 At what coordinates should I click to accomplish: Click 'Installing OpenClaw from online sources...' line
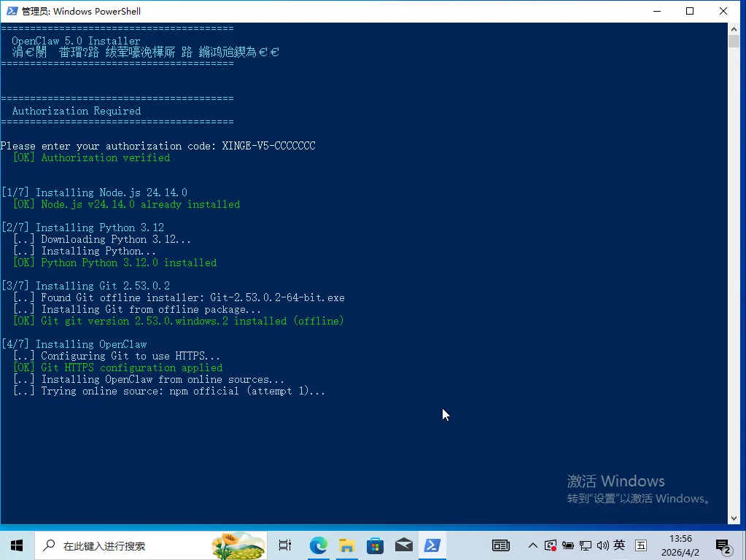tap(149, 379)
